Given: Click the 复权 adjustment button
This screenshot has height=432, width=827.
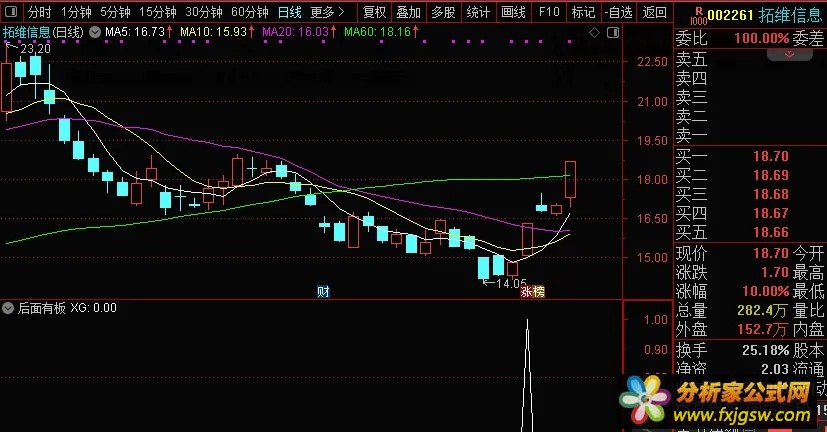Looking at the screenshot, I should pos(374,12).
